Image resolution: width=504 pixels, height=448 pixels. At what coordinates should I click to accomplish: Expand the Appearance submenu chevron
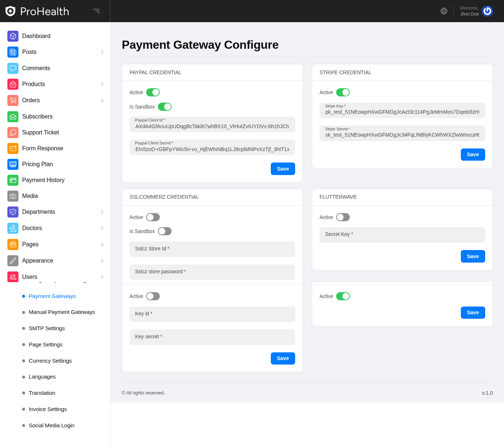[x=102, y=261]
